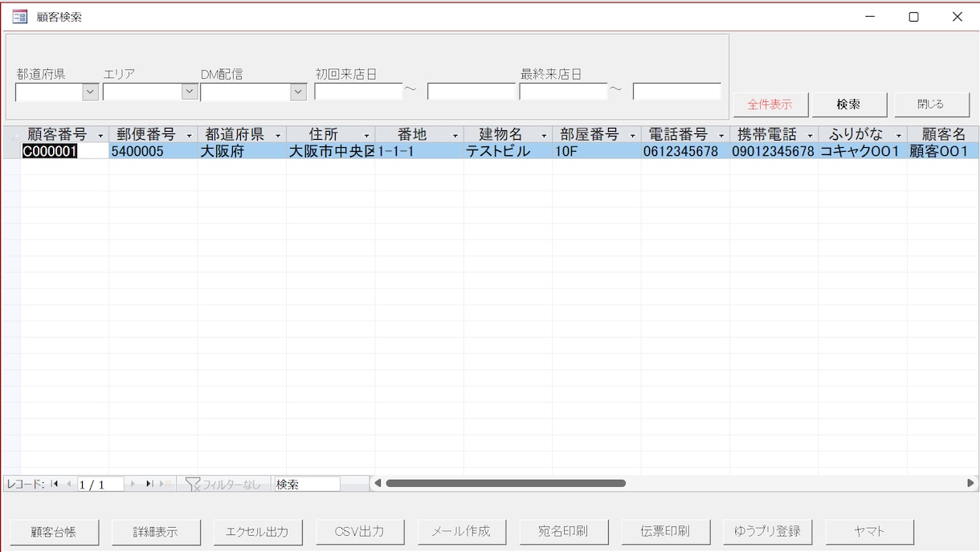The height and width of the screenshot is (552, 980).
Task: Click the ゆうプリ登録 button
Action: (x=768, y=532)
